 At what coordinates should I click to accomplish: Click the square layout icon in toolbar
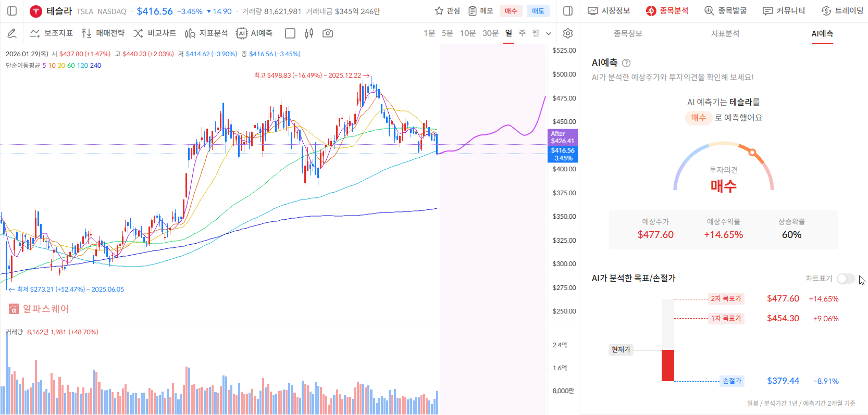[x=290, y=33]
